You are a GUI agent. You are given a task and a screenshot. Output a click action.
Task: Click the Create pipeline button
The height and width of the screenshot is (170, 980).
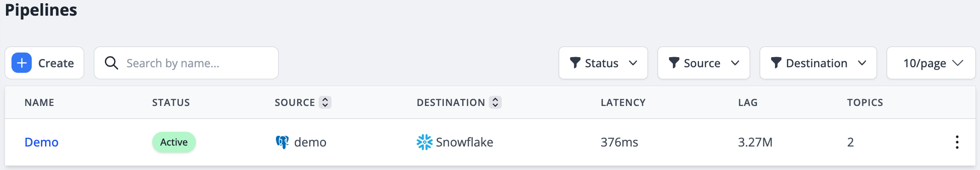coord(45,63)
